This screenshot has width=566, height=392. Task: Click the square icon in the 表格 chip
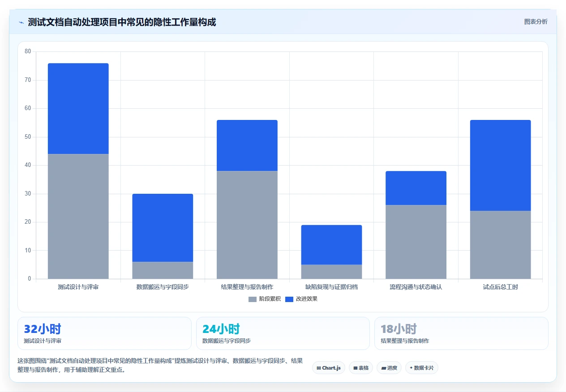pyautogui.click(x=355, y=368)
